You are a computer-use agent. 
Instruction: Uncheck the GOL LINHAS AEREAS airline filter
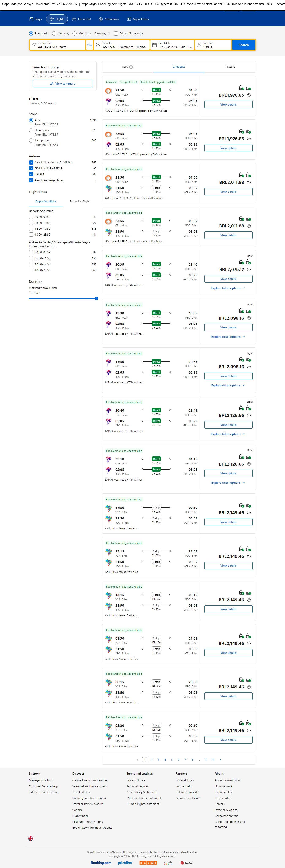coord(31,169)
